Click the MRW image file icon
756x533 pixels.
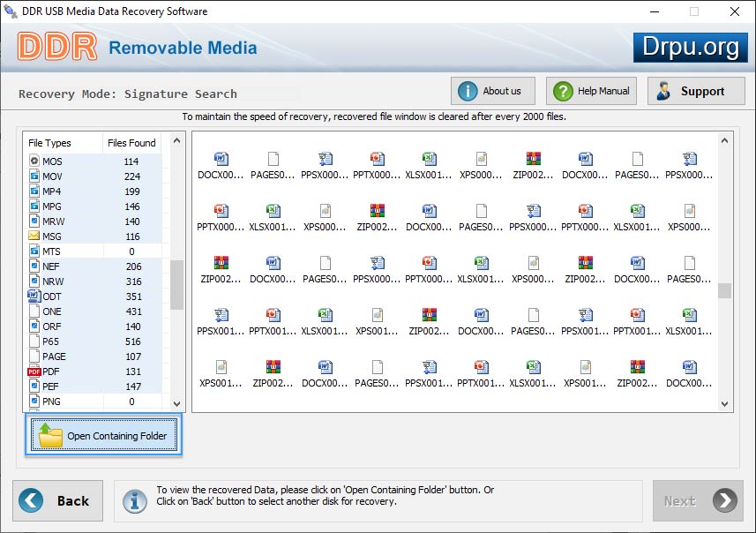(x=34, y=221)
